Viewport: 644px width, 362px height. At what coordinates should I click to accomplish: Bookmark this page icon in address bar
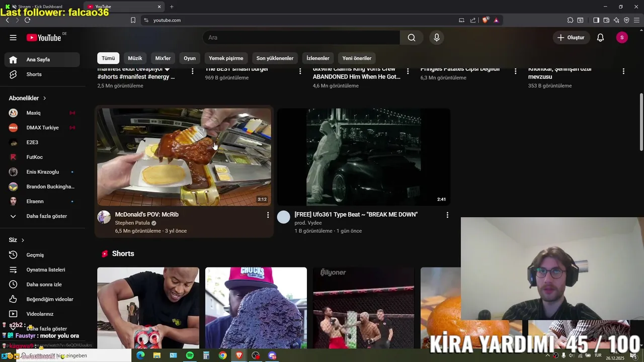(133, 20)
